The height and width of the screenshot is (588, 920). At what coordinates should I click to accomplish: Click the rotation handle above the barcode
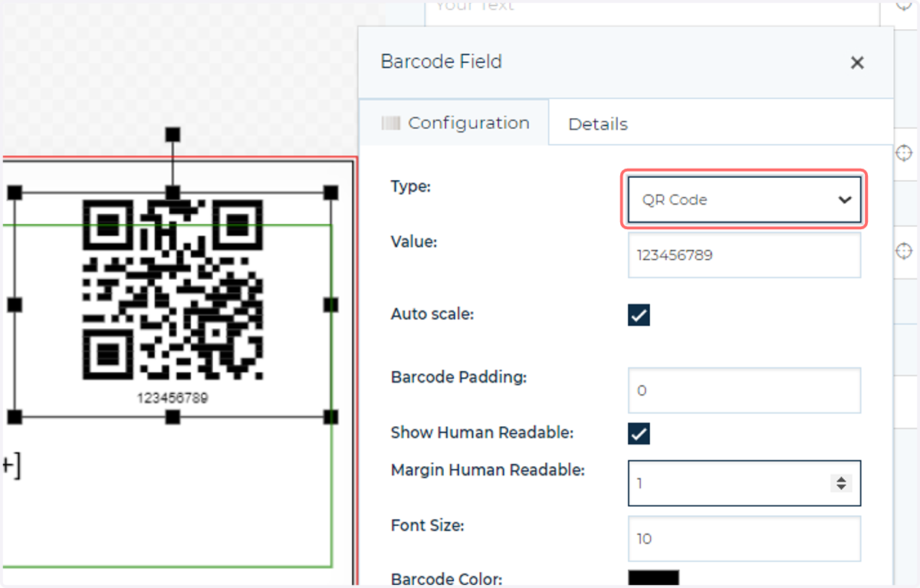[x=173, y=135]
